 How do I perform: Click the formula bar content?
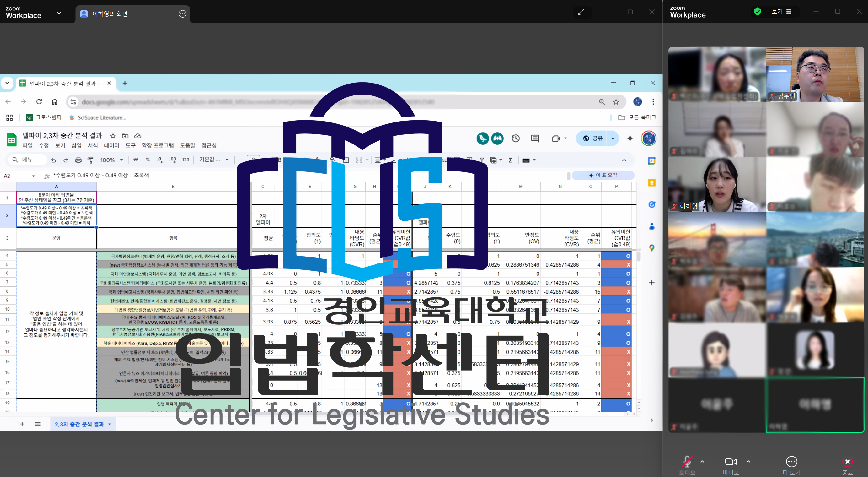click(x=101, y=175)
